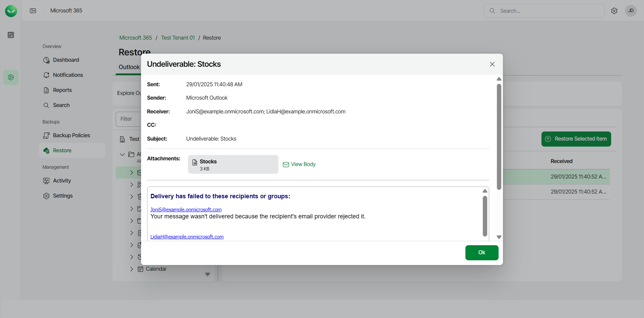Open Dashboard in the sidebar

66,60
